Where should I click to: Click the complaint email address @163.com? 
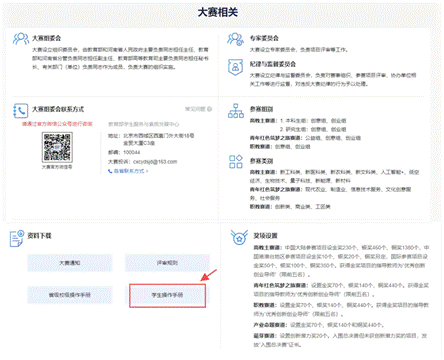coord(155,162)
